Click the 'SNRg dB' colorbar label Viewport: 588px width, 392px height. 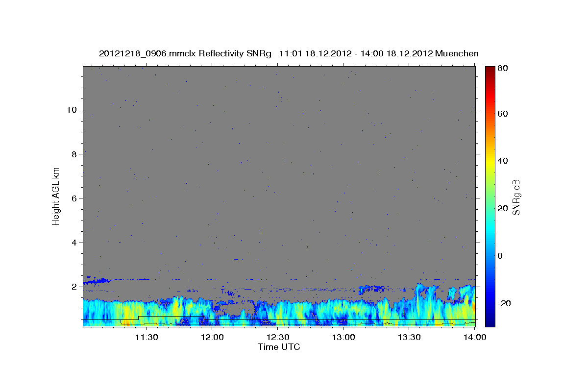pyautogui.click(x=516, y=196)
